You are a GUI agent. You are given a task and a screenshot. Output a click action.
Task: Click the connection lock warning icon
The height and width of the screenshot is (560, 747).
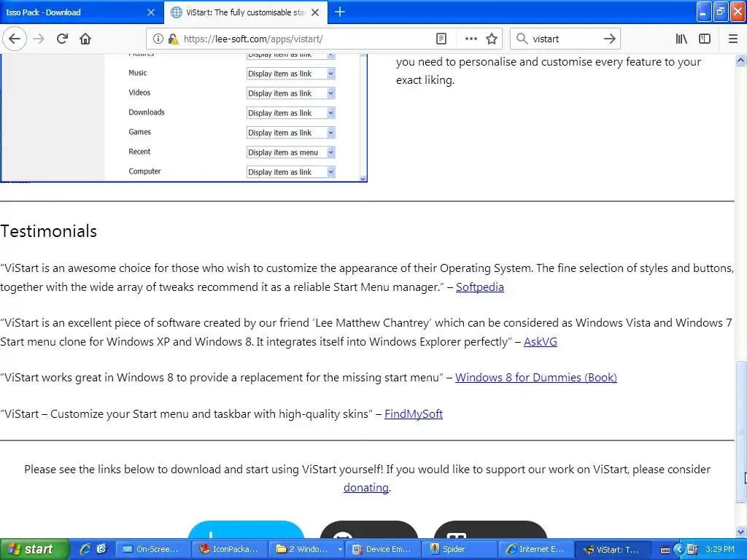click(173, 39)
